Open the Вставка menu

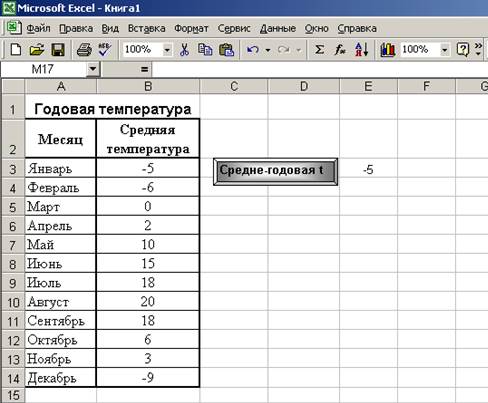pos(147,29)
